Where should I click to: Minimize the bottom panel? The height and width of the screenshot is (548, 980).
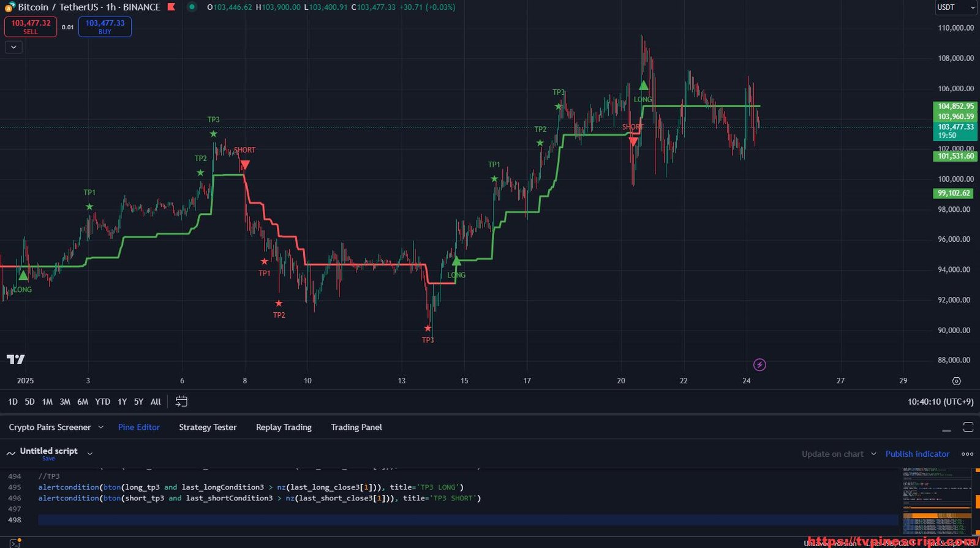pos(946,428)
